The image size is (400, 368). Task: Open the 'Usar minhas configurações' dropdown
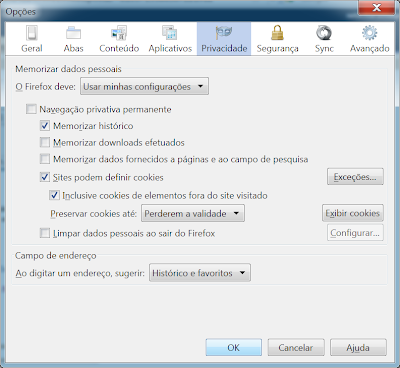coord(144,86)
